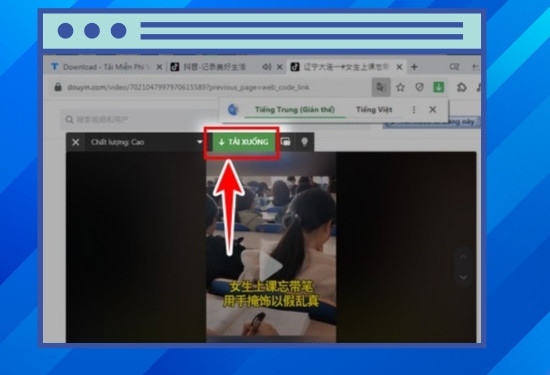Close the Download - Tải Miễn Phí tab
The width and height of the screenshot is (550, 375).
coord(159,67)
